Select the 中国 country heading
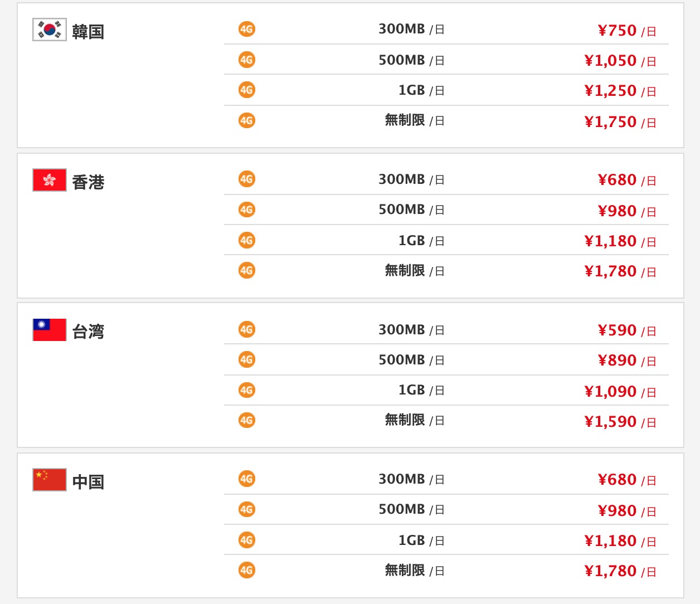This screenshot has height=604, width=700. tap(88, 482)
